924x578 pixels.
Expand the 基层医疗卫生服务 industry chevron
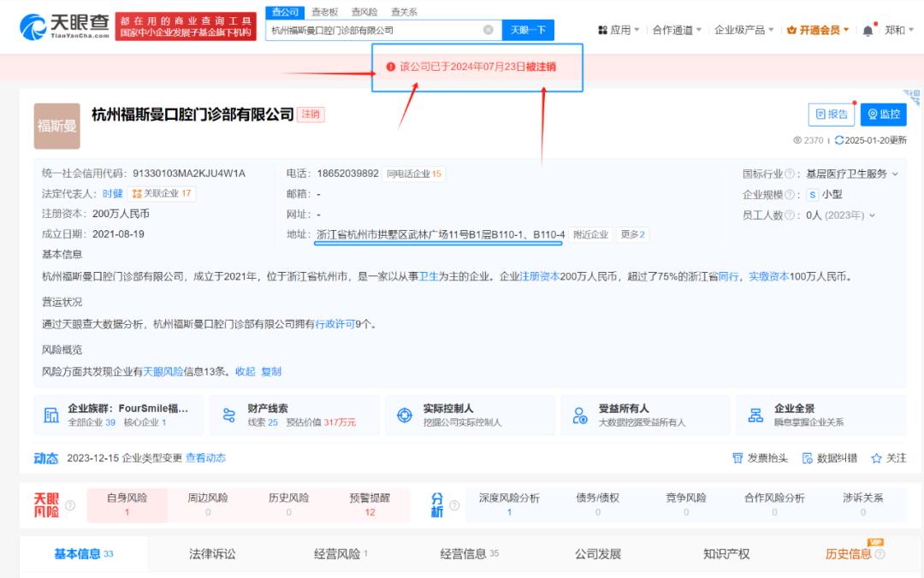tap(895, 174)
